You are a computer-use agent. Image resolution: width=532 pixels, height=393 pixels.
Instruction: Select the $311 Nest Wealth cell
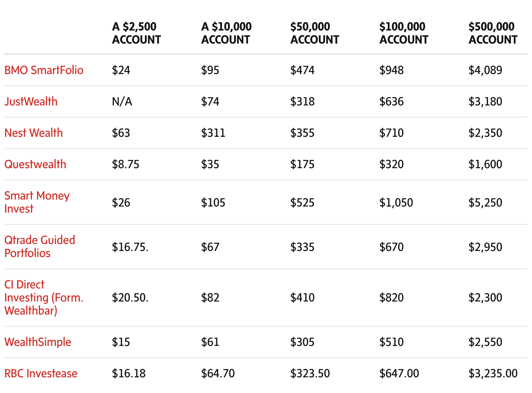(x=213, y=133)
